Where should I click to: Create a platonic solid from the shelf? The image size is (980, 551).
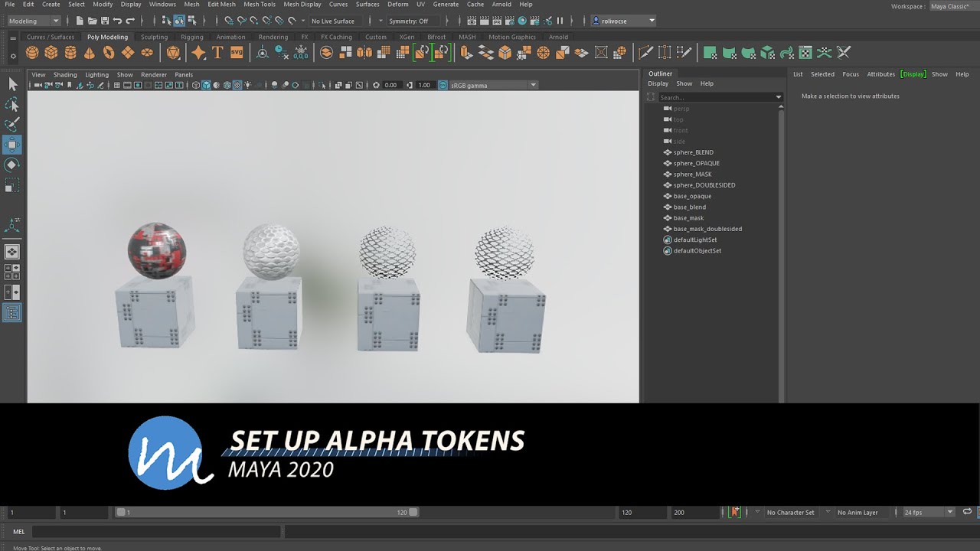(x=174, y=52)
